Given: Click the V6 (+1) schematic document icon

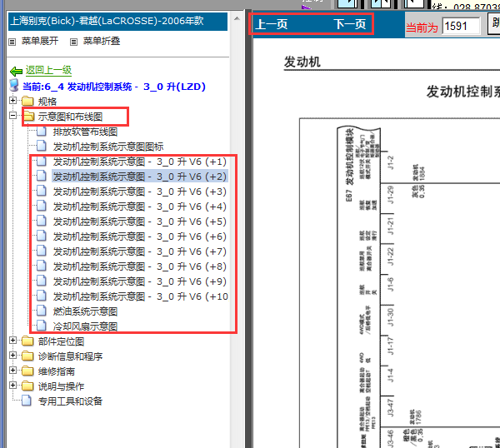Looking at the screenshot, I should [42, 161].
